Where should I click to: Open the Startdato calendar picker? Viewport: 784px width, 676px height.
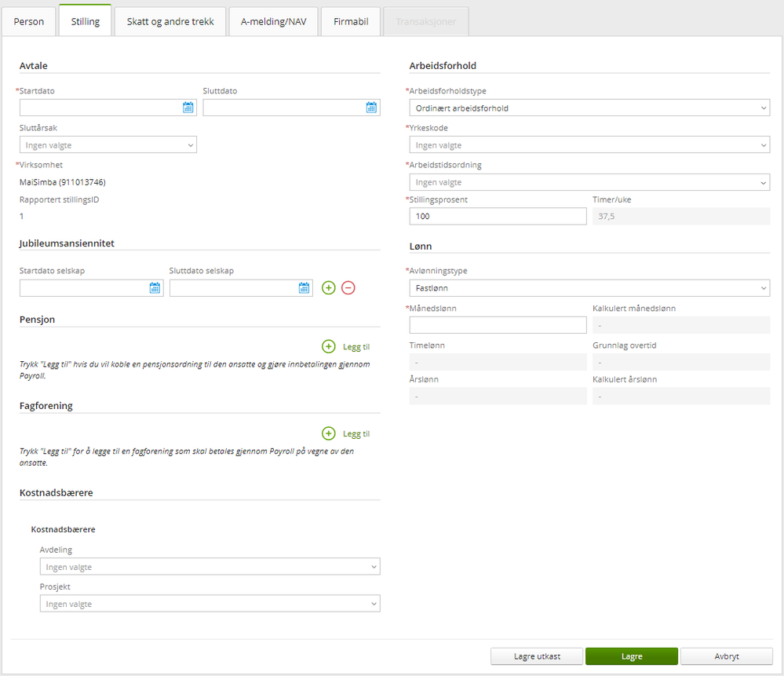[188, 108]
